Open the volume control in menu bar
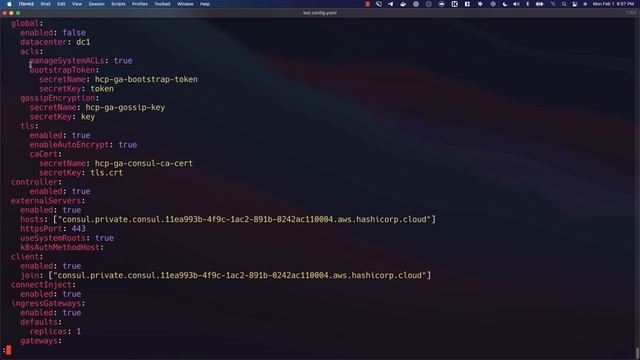Screen dimensions: 640x360 pos(516,4)
